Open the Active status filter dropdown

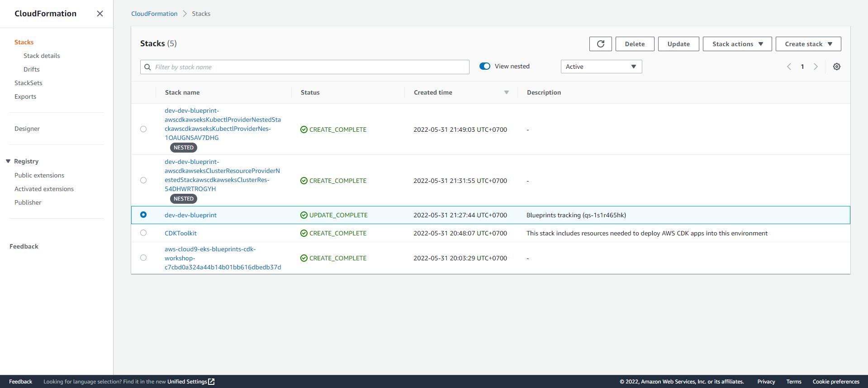(x=601, y=67)
